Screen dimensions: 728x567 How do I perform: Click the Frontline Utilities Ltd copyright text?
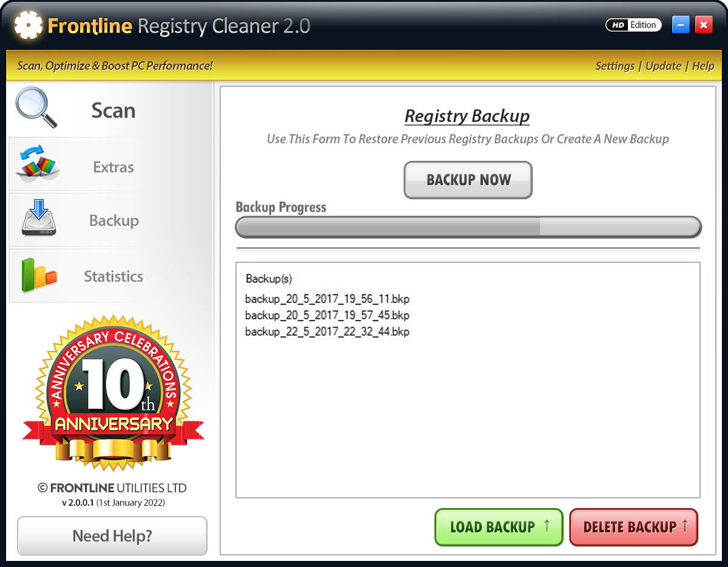point(112,488)
